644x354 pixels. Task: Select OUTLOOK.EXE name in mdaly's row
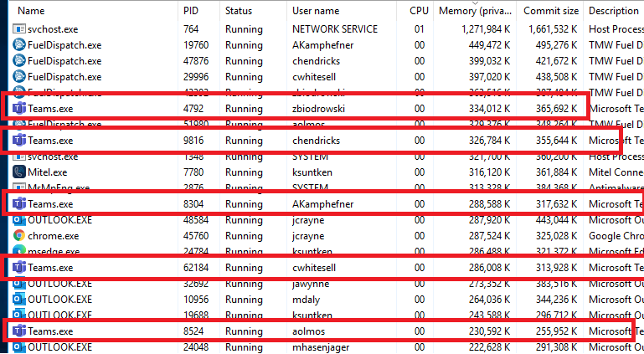(x=59, y=300)
